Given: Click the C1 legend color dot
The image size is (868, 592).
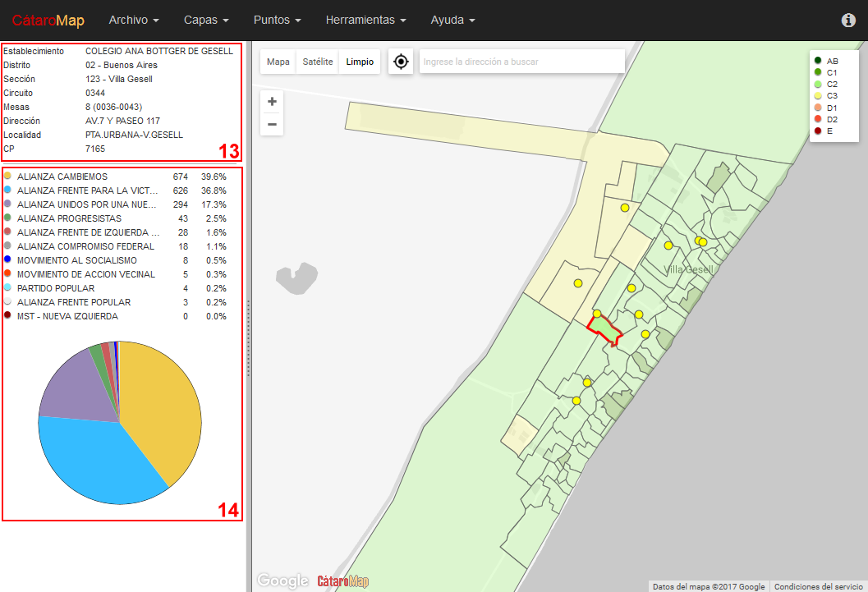Looking at the screenshot, I should [818, 72].
